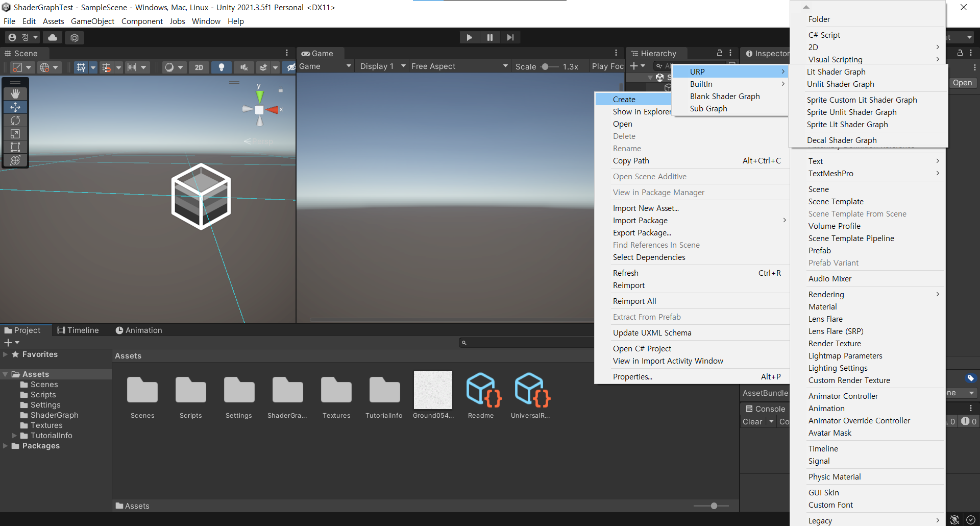Screen dimensions: 980x526
Task: Click the Step frame button
Action: pos(510,37)
